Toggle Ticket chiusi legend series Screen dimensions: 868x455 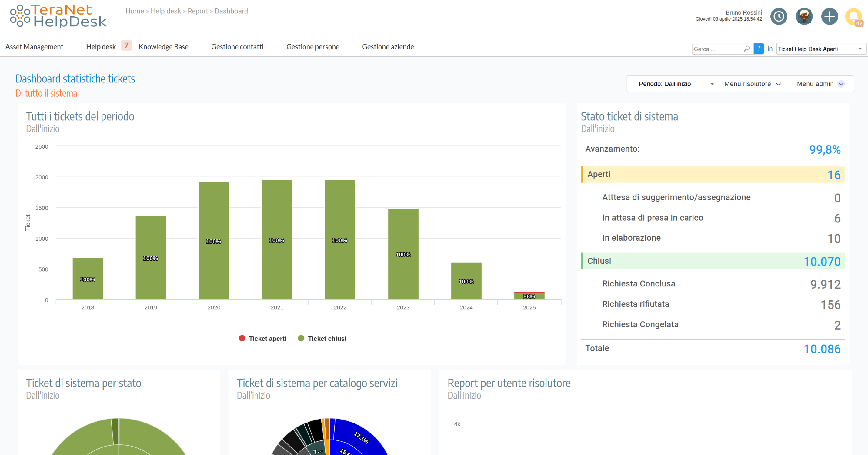[x=322, y=338]
